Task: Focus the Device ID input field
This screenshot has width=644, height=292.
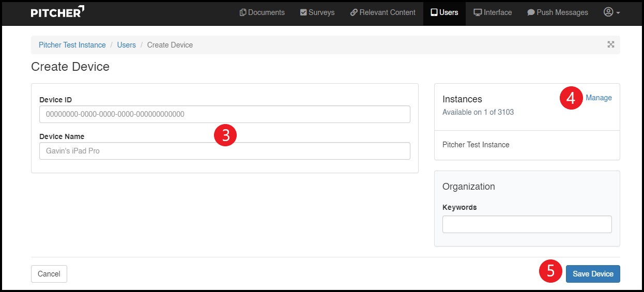Action: click(224, 114)
